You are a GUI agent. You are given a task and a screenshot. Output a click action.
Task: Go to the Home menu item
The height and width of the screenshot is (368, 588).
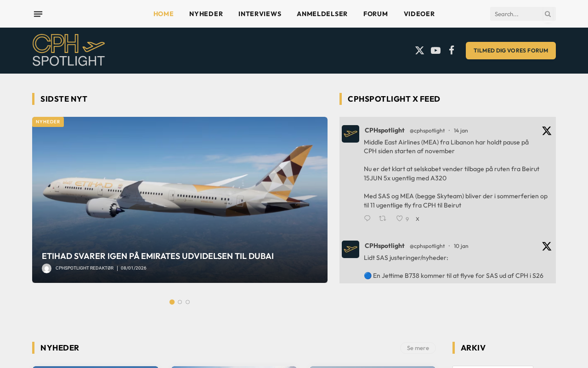pyautogui.click(x=164, y=14)
